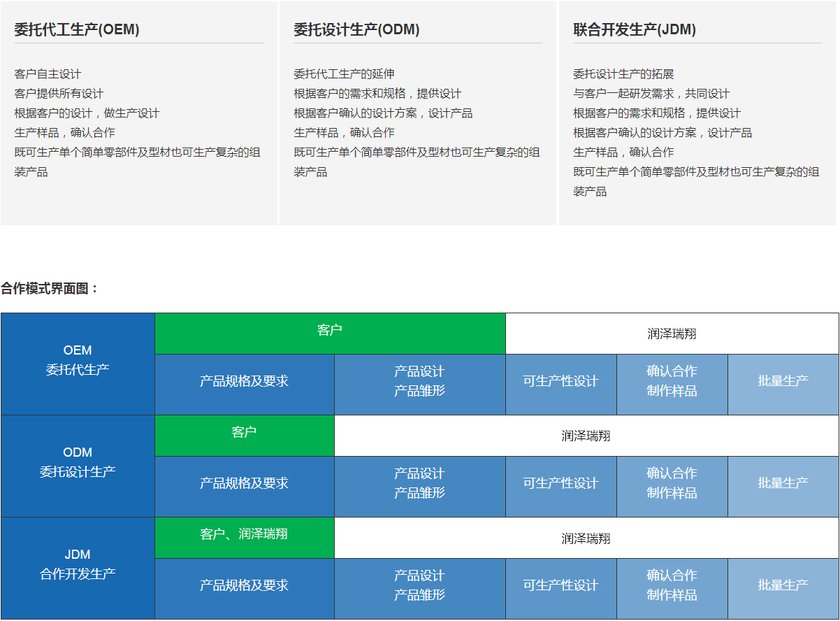Select the JDM 合作开发生产 row header cell

[78, 565]
